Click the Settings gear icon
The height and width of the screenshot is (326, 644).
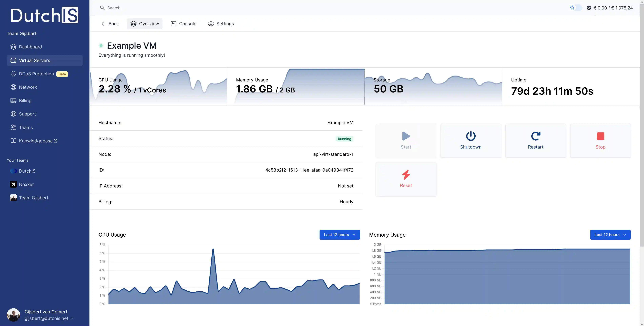(x=211, y=24)
